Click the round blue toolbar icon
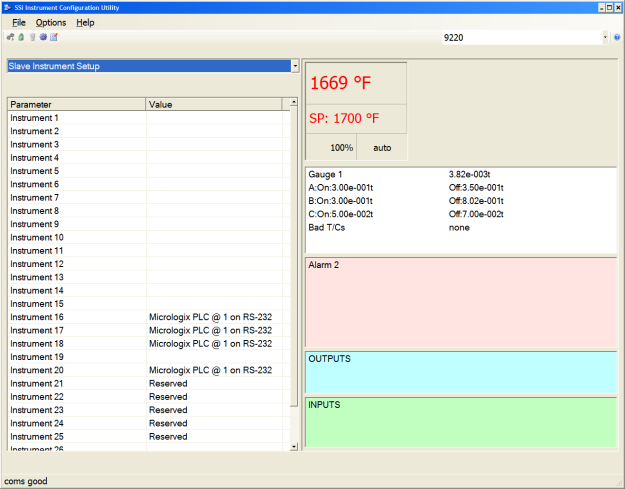 pyautogui.click(x=43, y=37)
